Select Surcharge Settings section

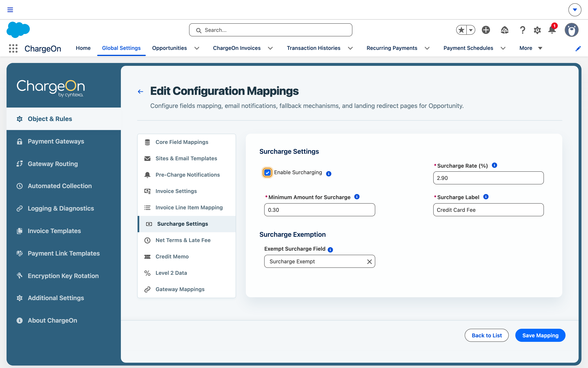click(187, 224)
